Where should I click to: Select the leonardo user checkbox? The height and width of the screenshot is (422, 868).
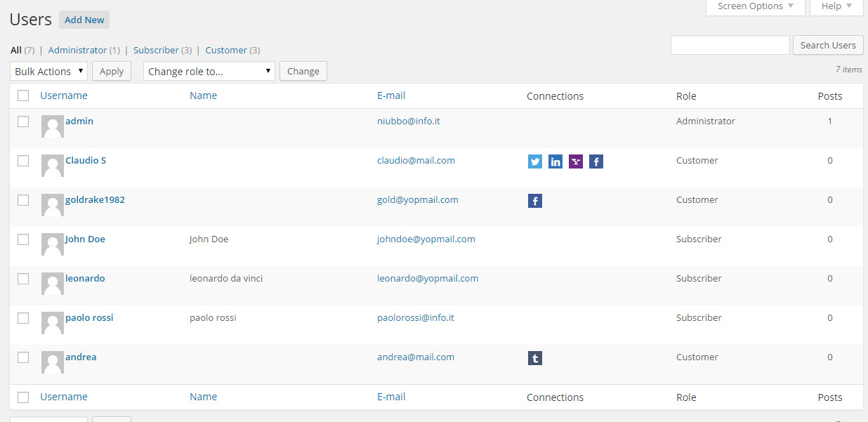(x=23, y=279)
